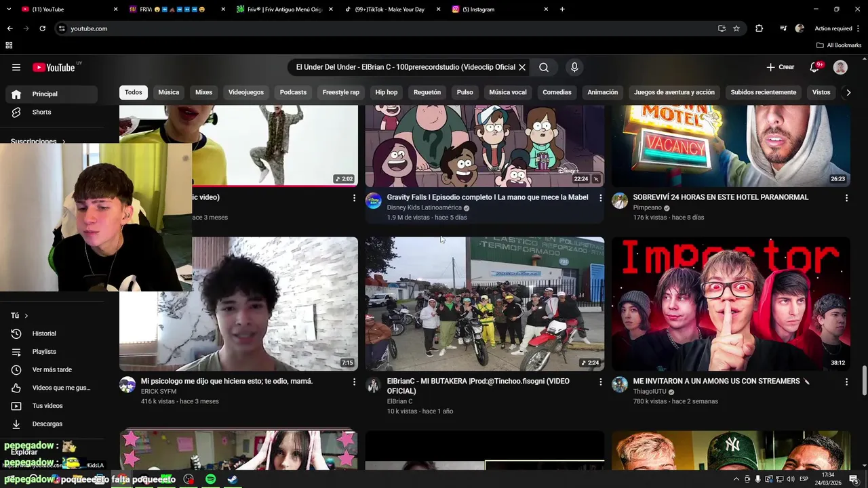The width and height of the screenshot is (868, 488).
Task: Click the Crear button
Action: (781, 67)
